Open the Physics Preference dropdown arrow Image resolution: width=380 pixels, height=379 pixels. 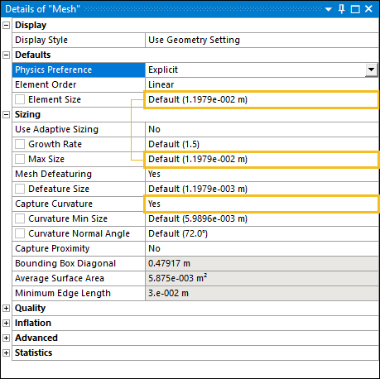pyautogui.click(x=371, y=70)
